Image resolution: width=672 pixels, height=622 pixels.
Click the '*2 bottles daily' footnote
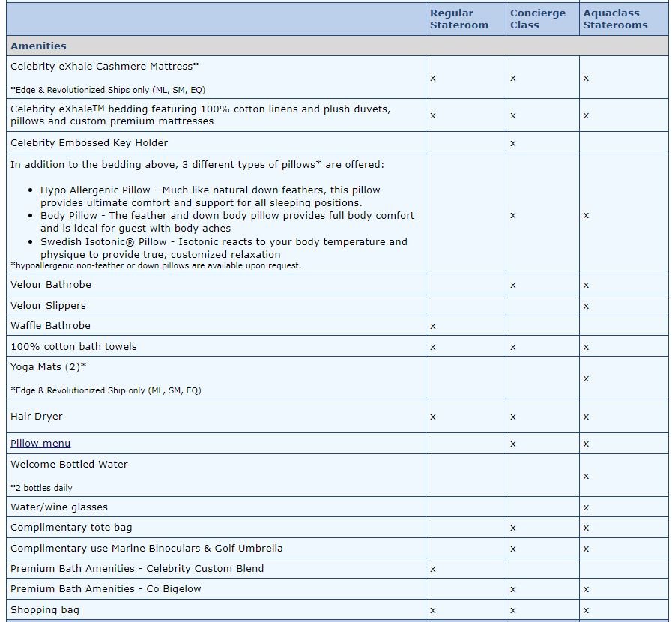41,488
